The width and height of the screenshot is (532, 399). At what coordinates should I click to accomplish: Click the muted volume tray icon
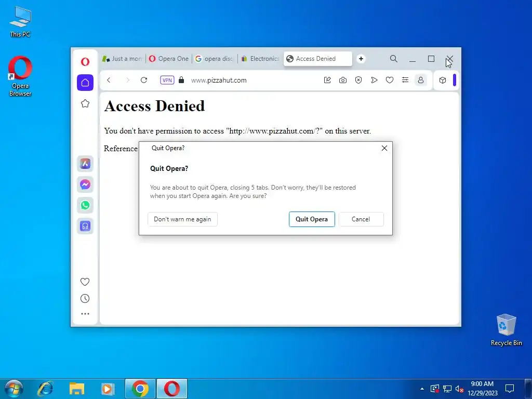click(459, 389)
